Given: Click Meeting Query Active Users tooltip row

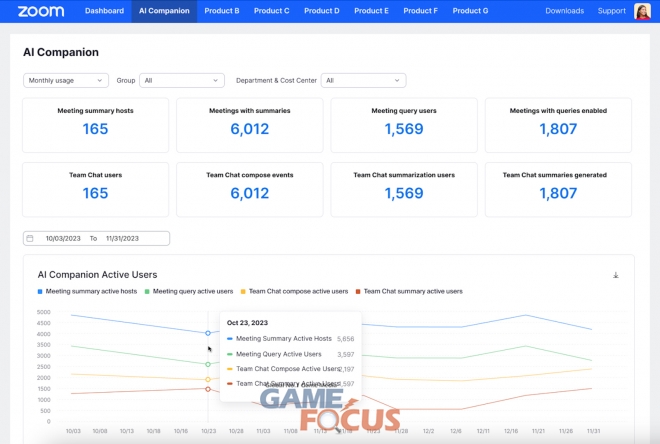Looking at the screenshot, I should click(290, 354).
